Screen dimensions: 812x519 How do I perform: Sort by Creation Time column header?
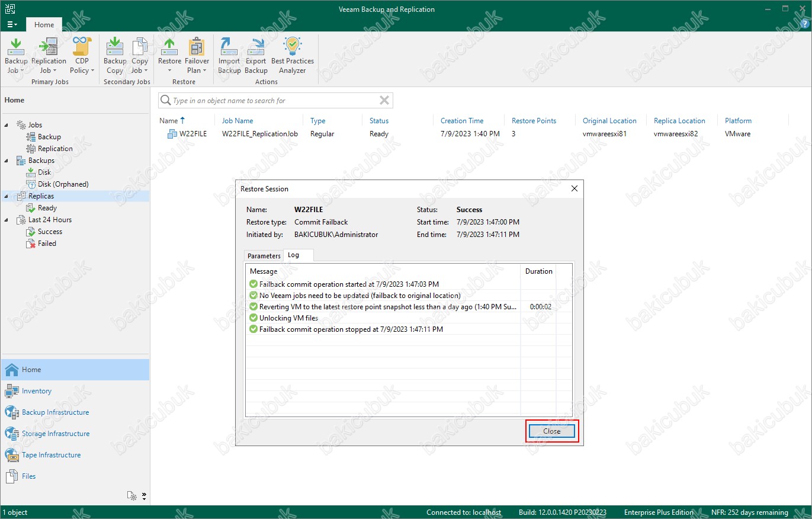[462, 121]
